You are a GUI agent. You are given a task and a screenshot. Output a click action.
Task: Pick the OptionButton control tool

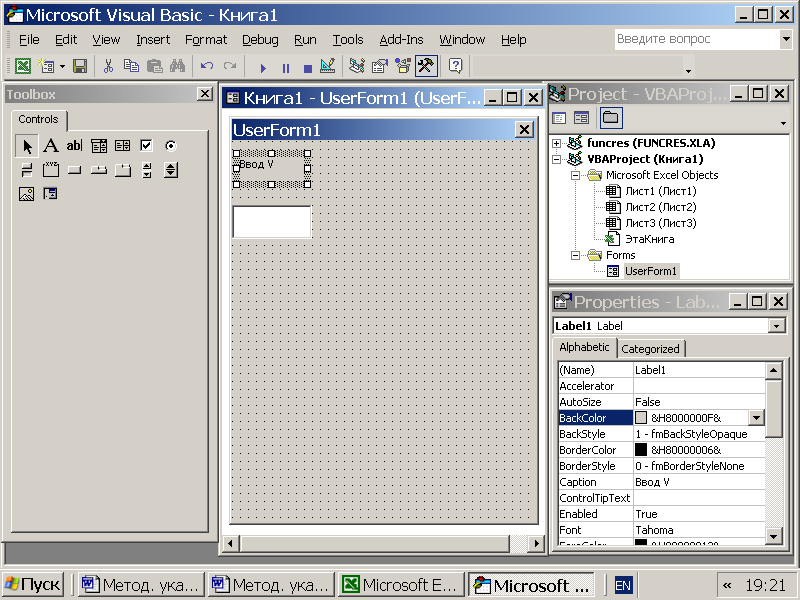coord(170,146)
